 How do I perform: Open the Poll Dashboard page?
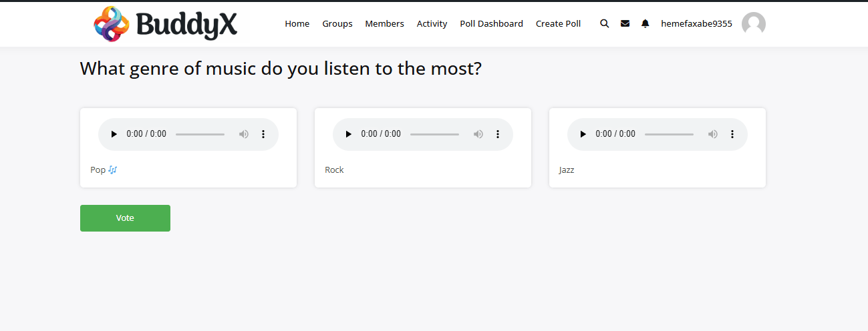click(x=491, y=23)
